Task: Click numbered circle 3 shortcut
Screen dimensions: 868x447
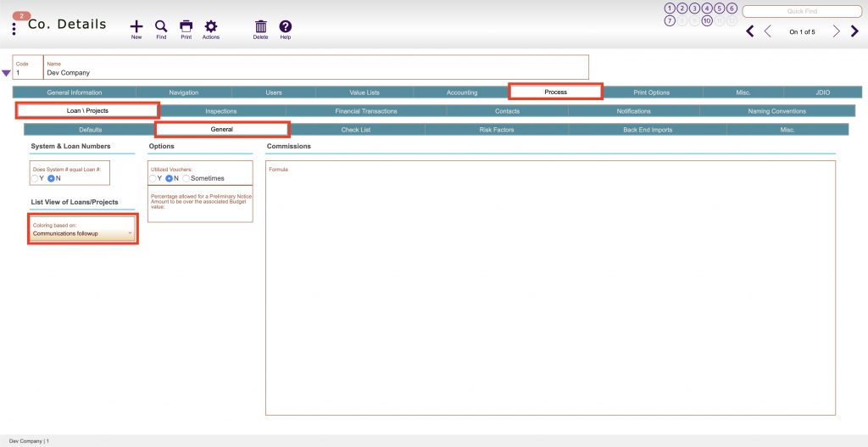Action: coord(695,8)
